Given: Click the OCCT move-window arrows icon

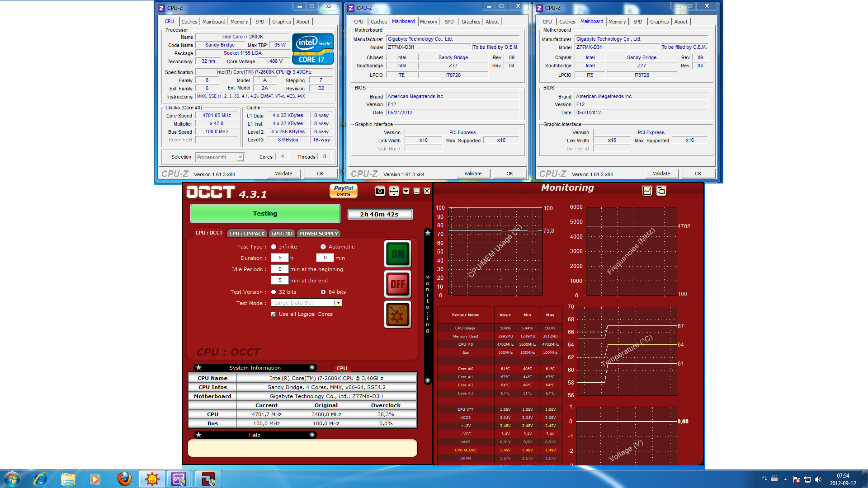Looking at the screenshot, I should coord(394,192).
